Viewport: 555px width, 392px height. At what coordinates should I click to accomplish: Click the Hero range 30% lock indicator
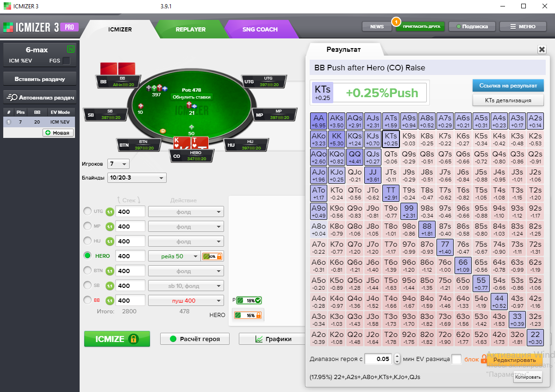pos(212,256)
